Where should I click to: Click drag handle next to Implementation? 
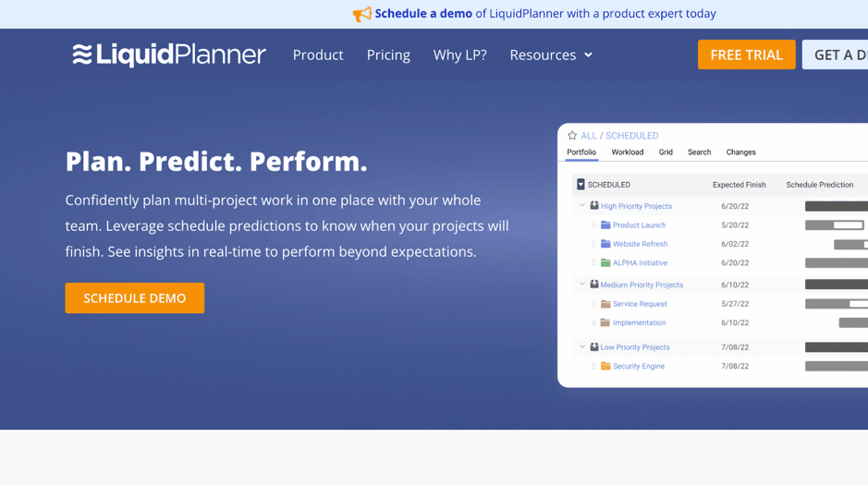[x=594, y=322]
